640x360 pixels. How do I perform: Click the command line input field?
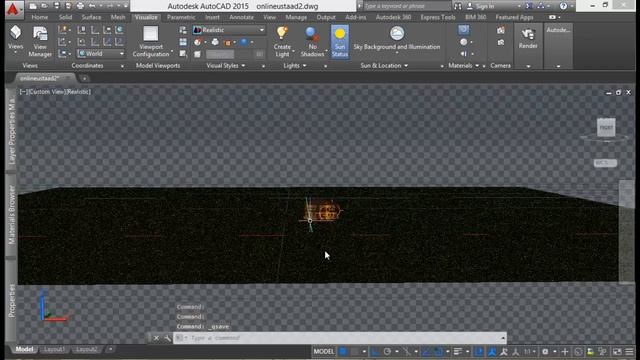(x=340, y=338)
